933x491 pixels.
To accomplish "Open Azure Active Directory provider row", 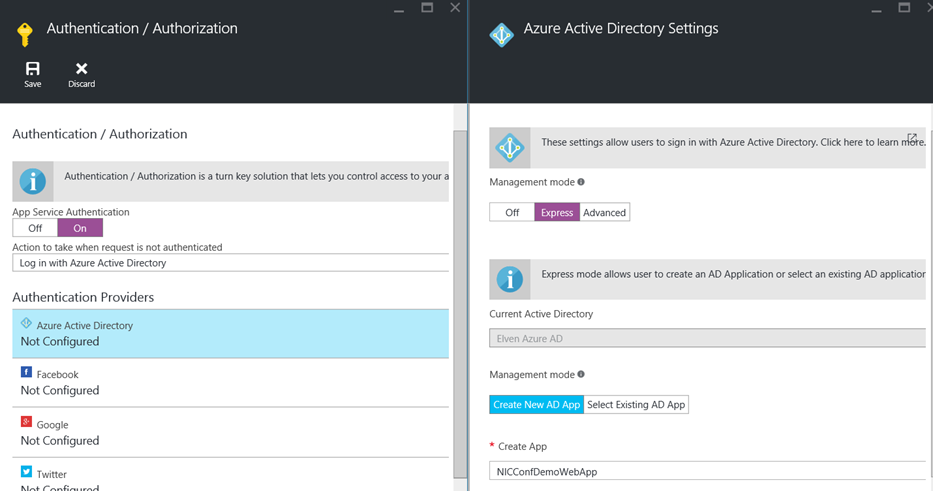I will tap(231, 334).
